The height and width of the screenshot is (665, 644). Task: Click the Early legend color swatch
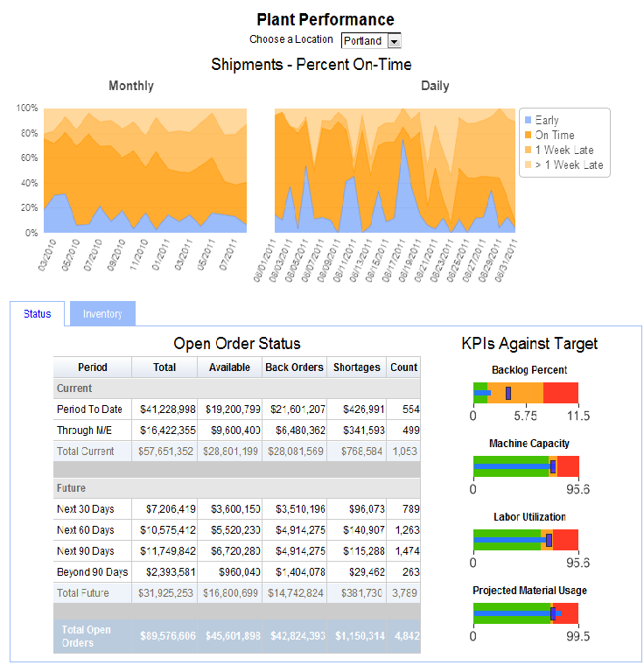[528, 120]
